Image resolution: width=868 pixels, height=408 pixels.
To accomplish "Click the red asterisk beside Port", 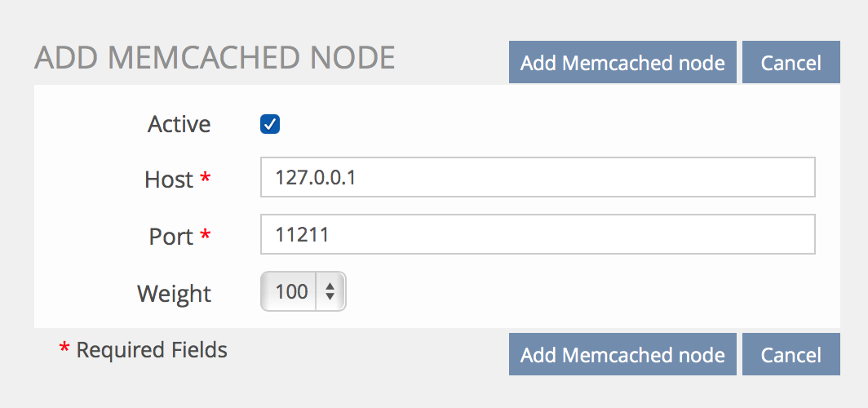I will coord(205,234).
